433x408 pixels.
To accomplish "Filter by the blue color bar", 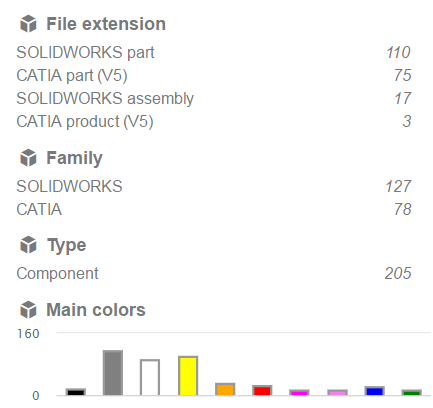I will coord(375,391).
